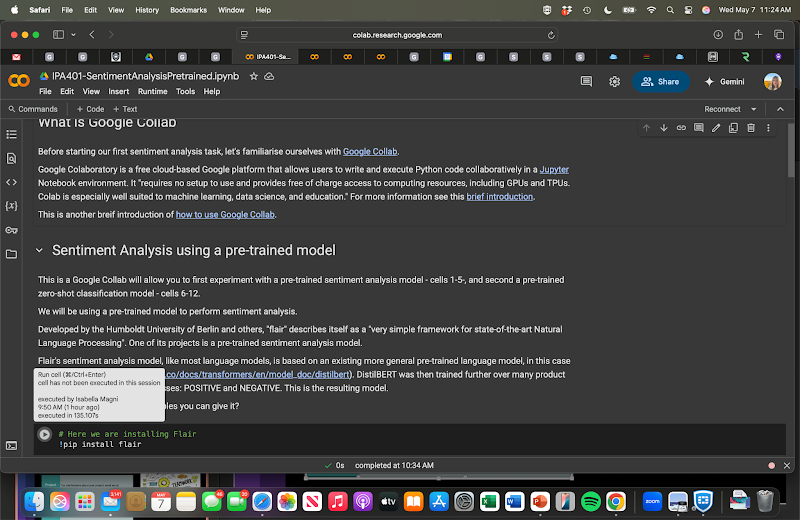Open Wi-Fi menu in menu bar
The image size is (800, 520).
click(651, 10)
